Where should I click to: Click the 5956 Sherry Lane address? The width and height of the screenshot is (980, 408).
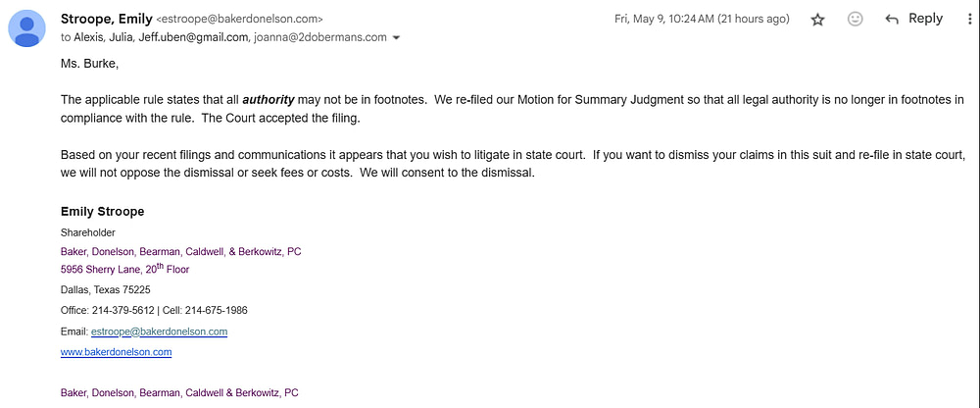pyautogui.click(x=125, y=269)
